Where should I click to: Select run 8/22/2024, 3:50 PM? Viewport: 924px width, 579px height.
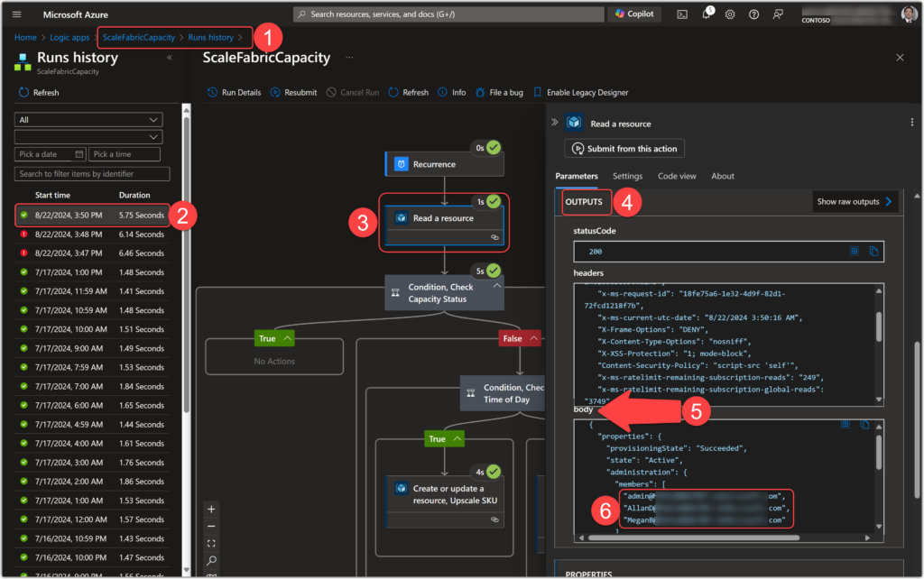pos(93,215)
